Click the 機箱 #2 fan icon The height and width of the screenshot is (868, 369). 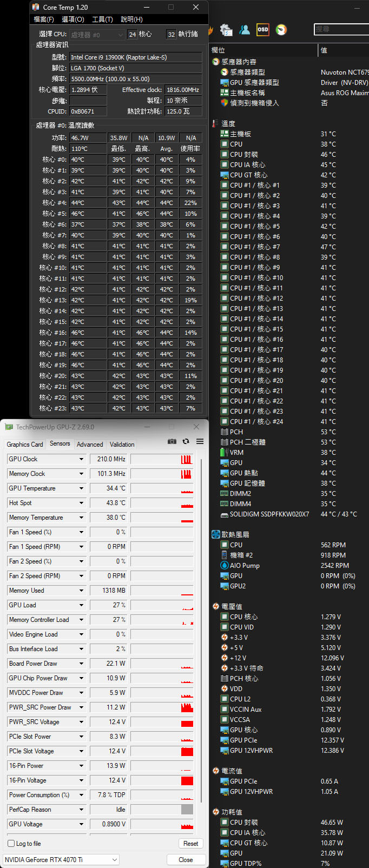pyautogui.click(x=225, y=555)
